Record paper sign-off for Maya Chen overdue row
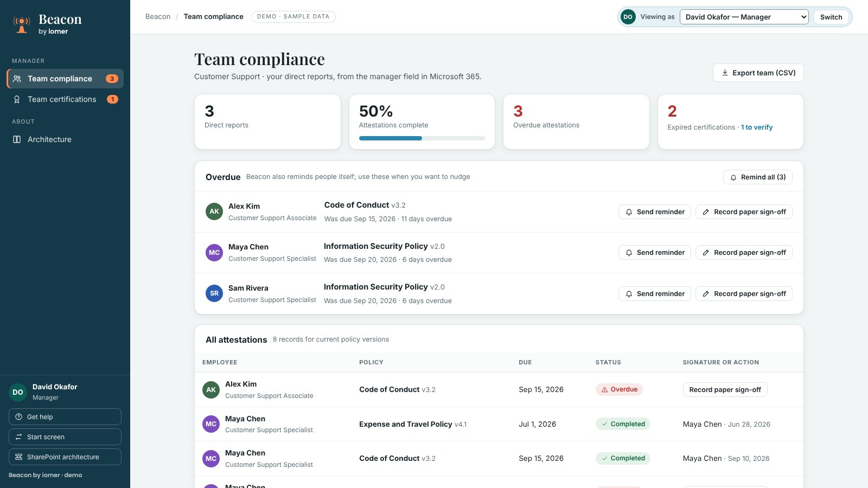The width and height of the screenshot is (868, 488). pos(744,253)
